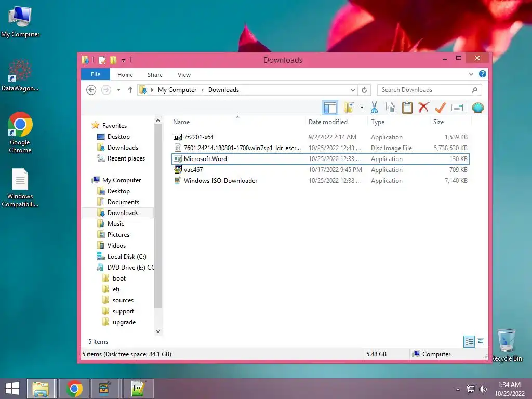Viewport: 532px width, 399px height.
Task: Click File Explorer in the taskbar
Action: click(41, 389)
